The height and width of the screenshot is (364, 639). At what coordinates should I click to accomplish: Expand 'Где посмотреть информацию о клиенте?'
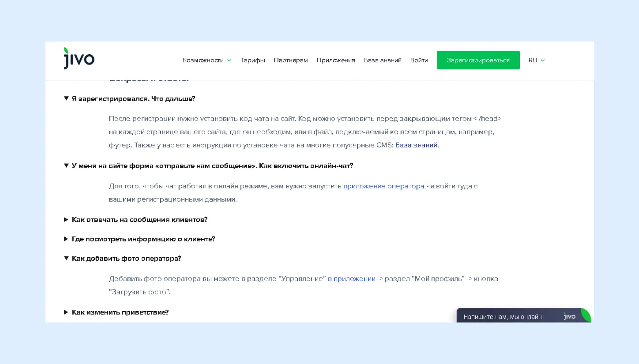(x=143, y=239)
